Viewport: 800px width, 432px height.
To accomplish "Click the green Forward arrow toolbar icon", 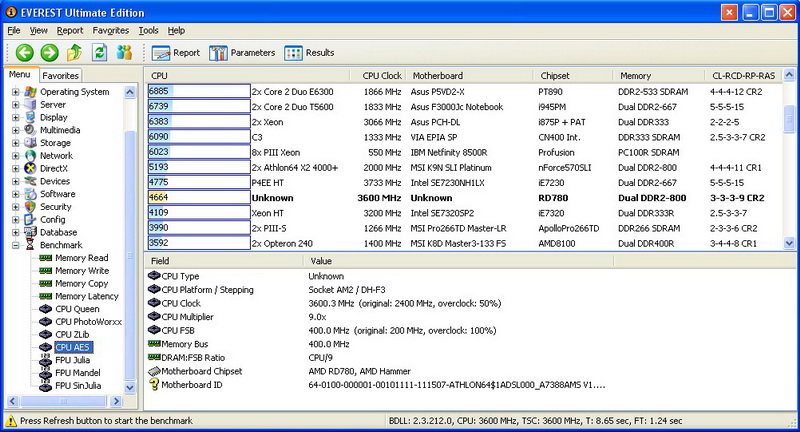I will tap(49, 52).
